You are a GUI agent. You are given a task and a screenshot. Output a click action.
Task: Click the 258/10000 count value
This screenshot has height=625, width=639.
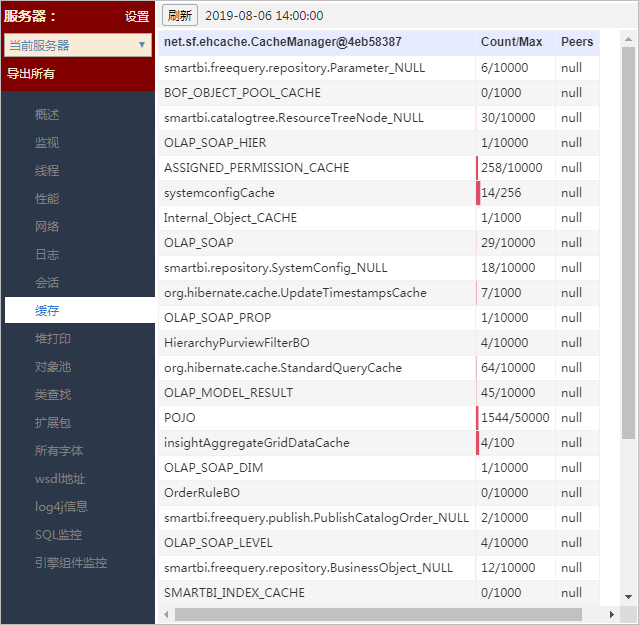point(512,167)
